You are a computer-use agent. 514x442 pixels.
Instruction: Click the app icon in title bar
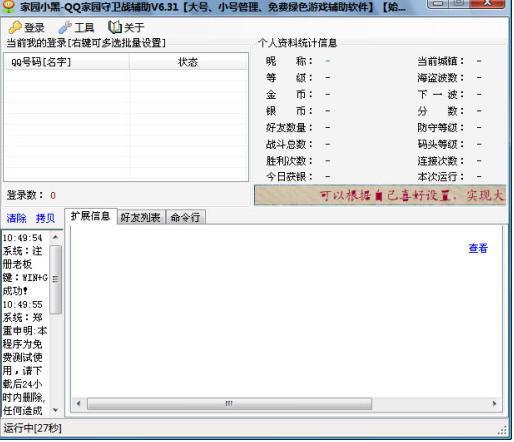(8, 6)
